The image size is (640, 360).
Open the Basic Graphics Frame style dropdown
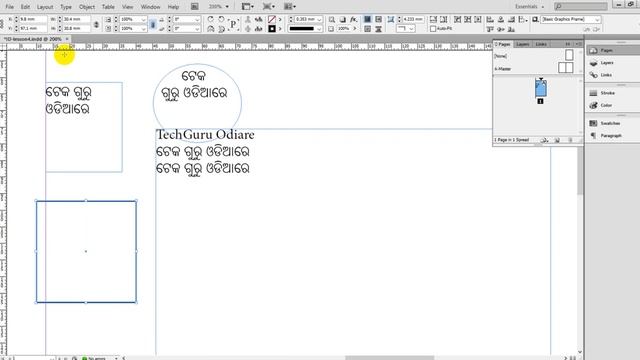click(x=598, y=20)
